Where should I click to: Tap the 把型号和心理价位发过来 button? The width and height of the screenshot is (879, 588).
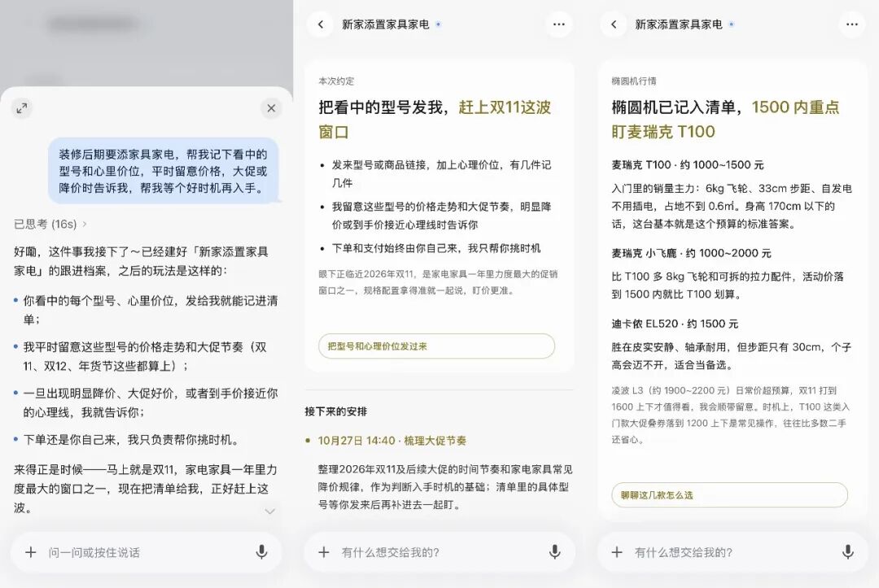click(437, 346)
